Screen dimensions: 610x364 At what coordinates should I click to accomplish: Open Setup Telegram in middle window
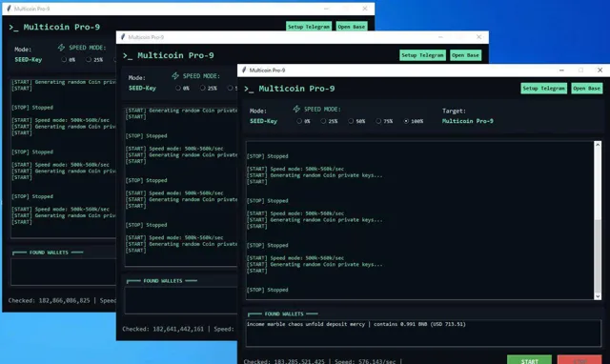pos(422,55)
